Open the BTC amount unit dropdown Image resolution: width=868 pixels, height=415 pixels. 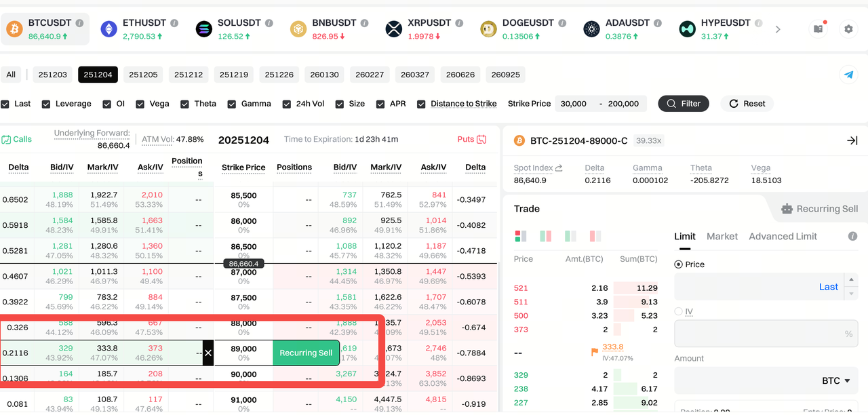point(836,380)
